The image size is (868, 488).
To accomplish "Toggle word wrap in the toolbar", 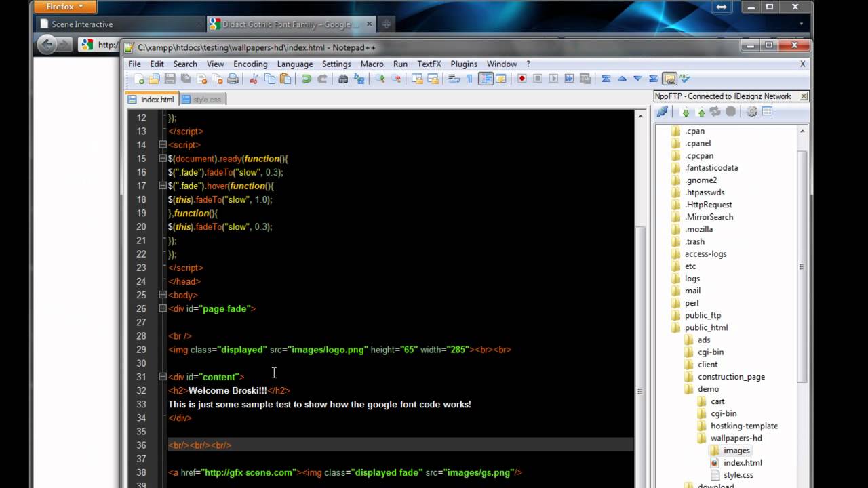I will click(454, 79).
